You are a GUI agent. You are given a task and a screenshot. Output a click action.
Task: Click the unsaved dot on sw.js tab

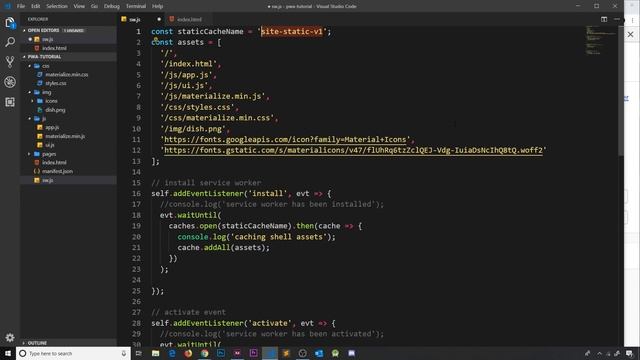click(159, 19)
